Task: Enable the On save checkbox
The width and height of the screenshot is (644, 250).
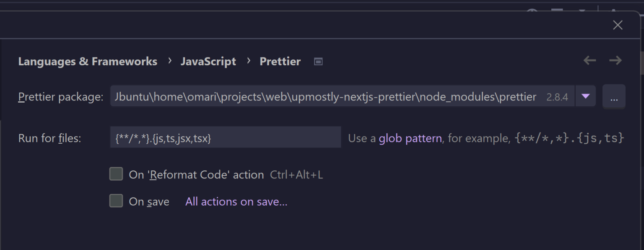Action: [116, 201]
